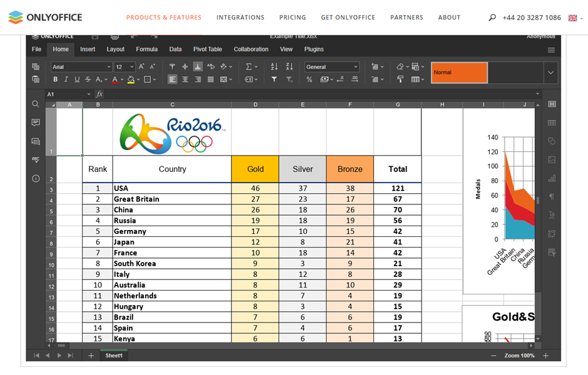Toggle Bold formatting

pos(56,79)
